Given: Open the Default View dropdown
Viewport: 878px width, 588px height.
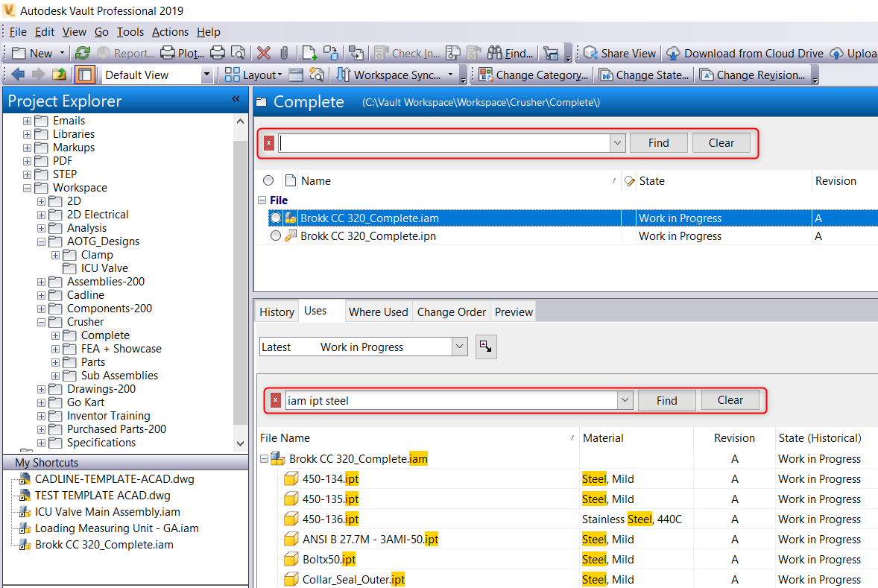Looking at the screenshot, I should click(206, 75).
